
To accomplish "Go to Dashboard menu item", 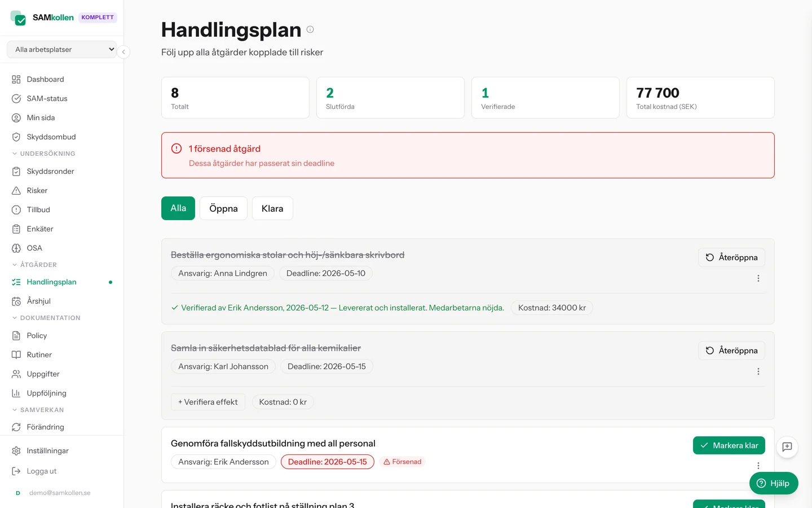I will click(61, 80).
